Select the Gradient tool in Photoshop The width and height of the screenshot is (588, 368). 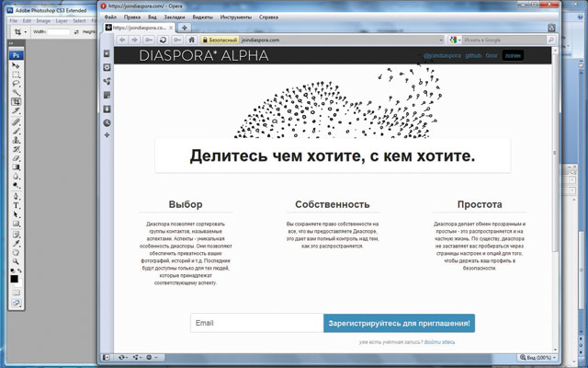click(16, 167)
